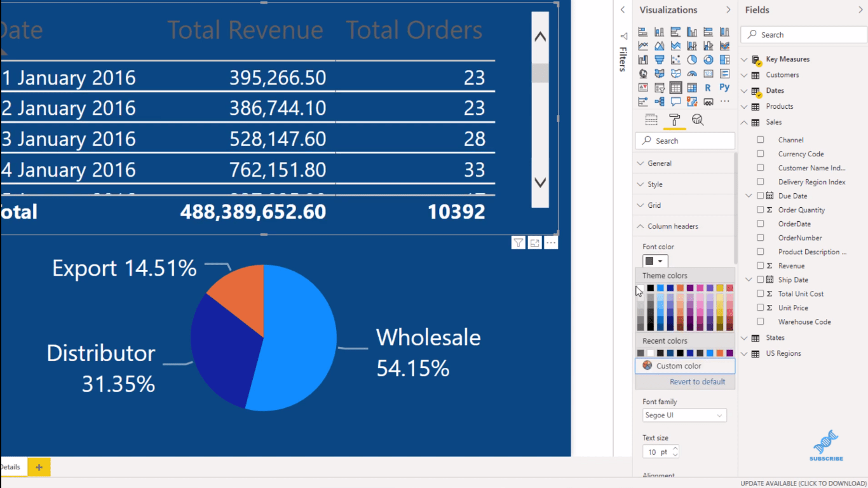Increase Text size stepper up arrow

point(675,449)
